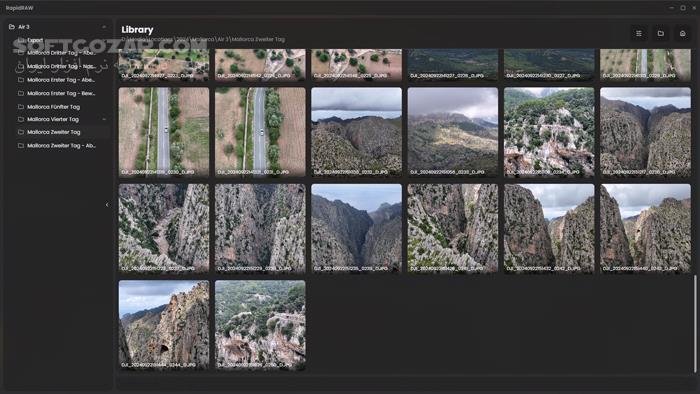Select Mallorca Dritter Tag - Nas.. folder
700x394 pixels.
coord(62,66)
